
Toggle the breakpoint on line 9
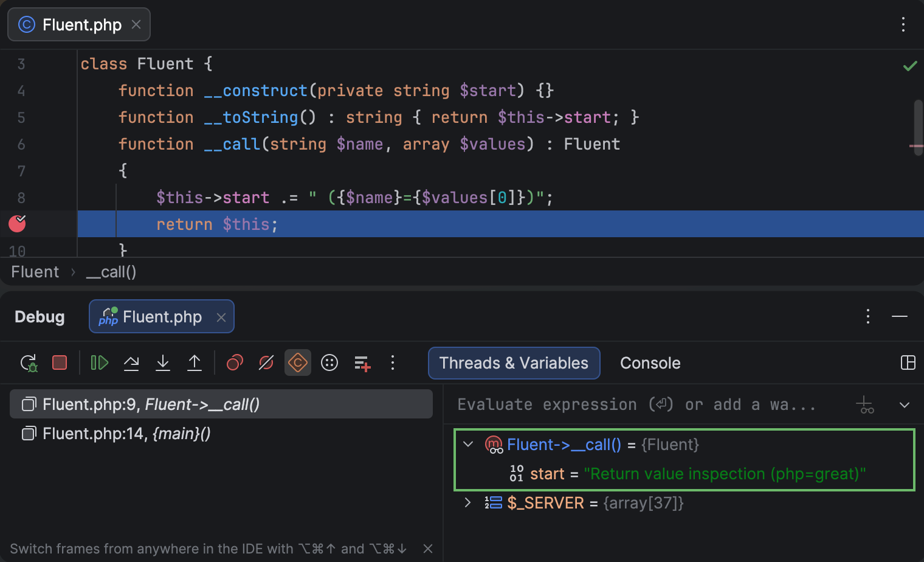point(16,224)
